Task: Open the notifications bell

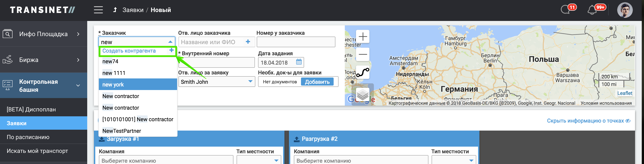Action: pyautogui.click(x=592, y=10)
